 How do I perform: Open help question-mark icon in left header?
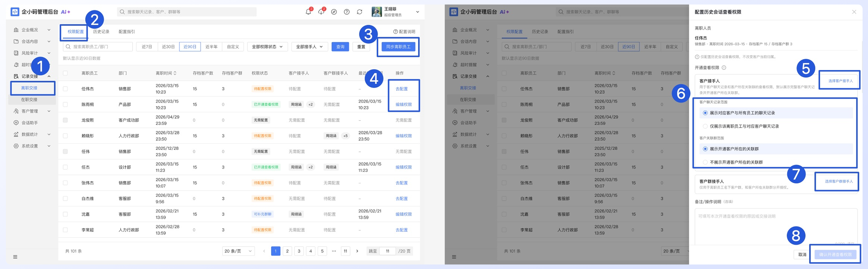click(x=346, y=12)
